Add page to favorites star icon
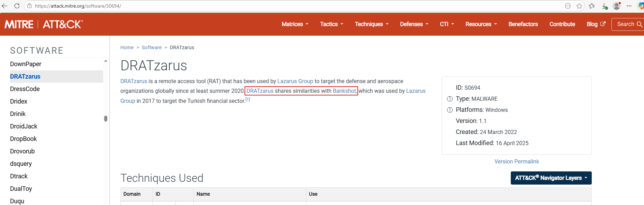 (x=579, y=6)
